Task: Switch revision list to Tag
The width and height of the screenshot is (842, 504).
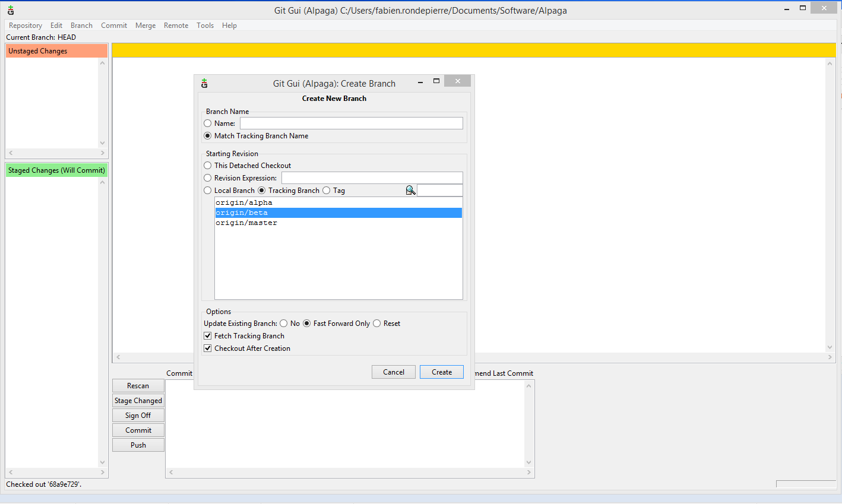Action: [x=327, y=191]
